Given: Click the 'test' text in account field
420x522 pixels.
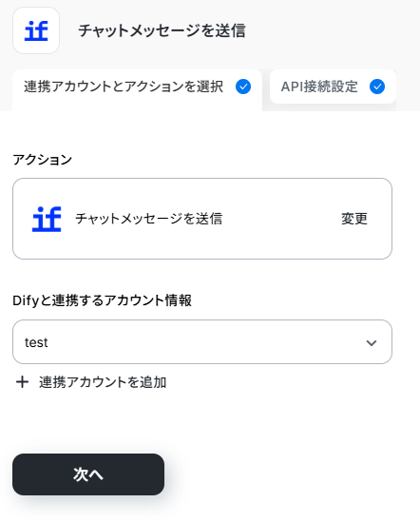Looking at the screenshot, I should click(36, 342).
